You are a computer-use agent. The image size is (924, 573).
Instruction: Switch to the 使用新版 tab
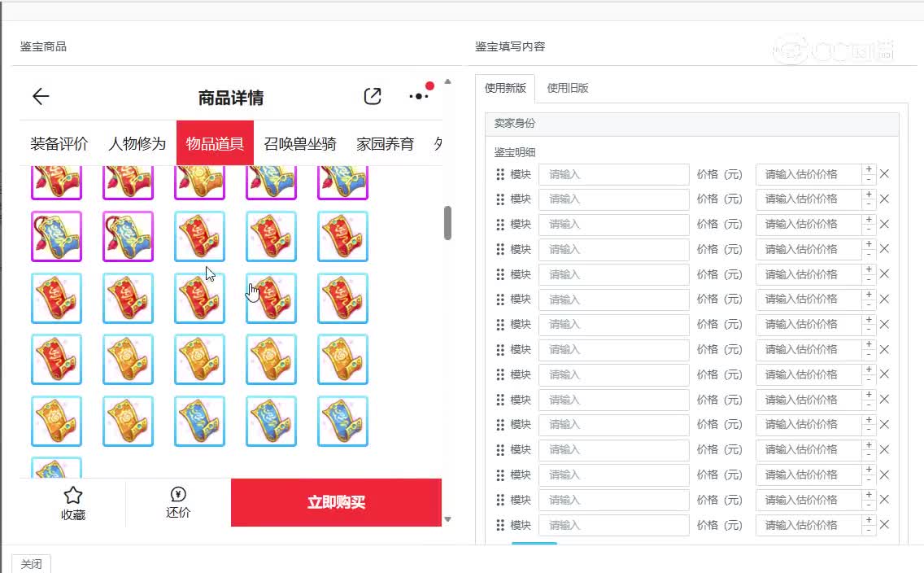[x=505, y=88]
